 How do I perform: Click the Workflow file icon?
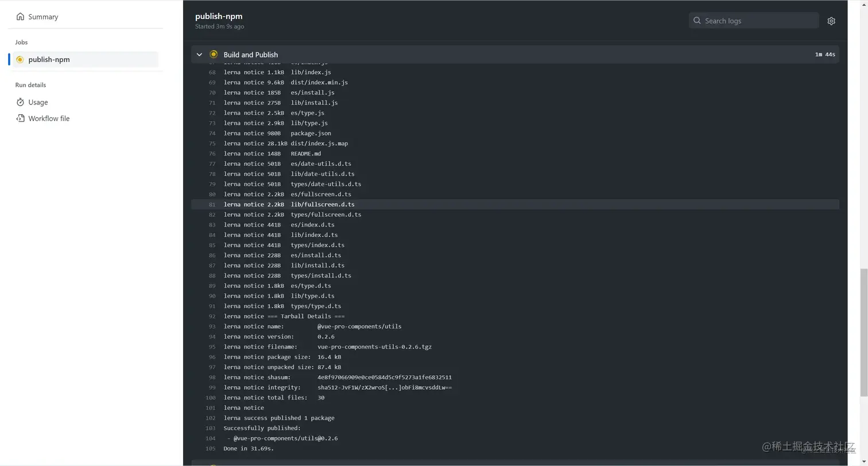(x=20, y=118)
